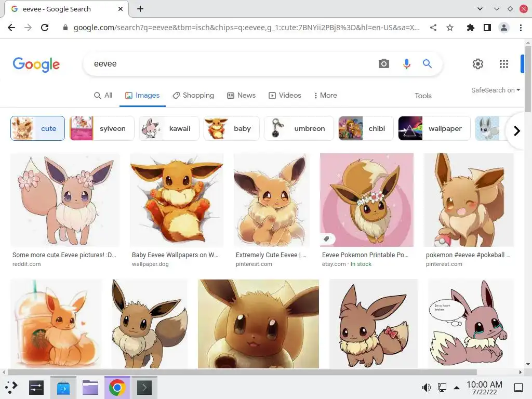Apply the chibi filter chip

click(x=366, y=128)
